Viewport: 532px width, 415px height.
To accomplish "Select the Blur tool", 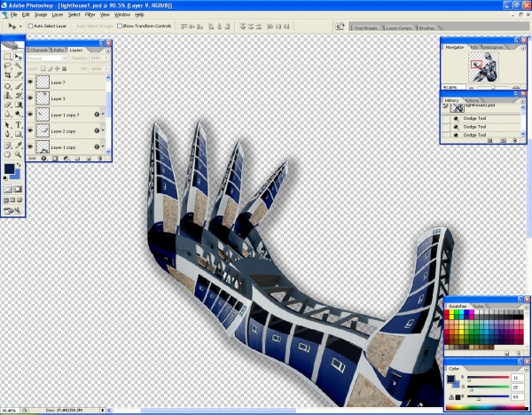I will tap(7, 114).
